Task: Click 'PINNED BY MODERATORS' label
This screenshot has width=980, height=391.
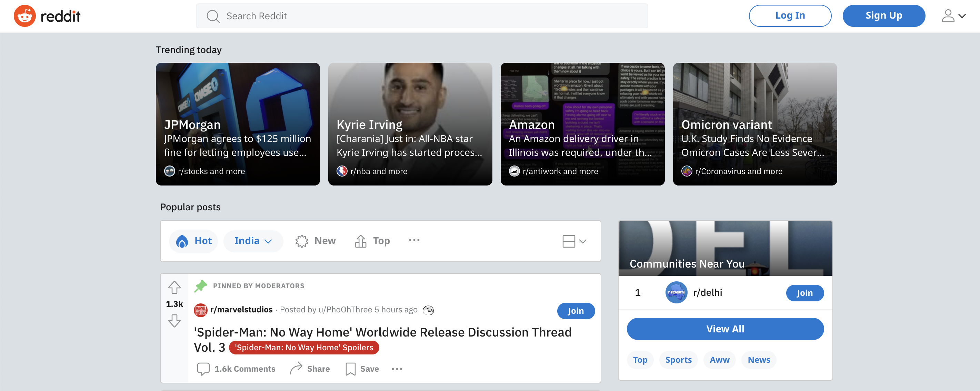Action: 258,285
